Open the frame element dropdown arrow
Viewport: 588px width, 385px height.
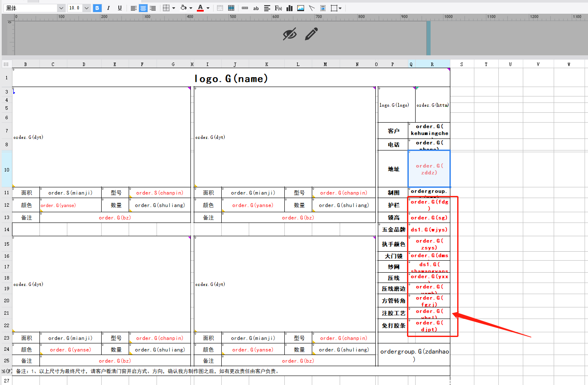340,8
